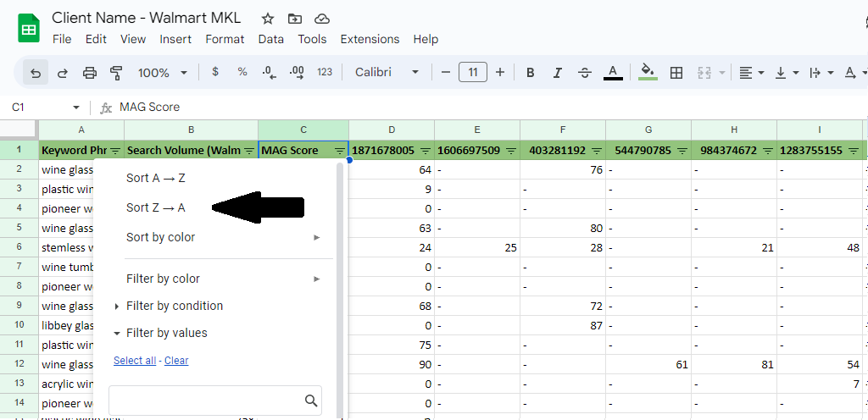Open vertical align options
The height and width of the screenshot is (420, 868).
coord(787,72)
